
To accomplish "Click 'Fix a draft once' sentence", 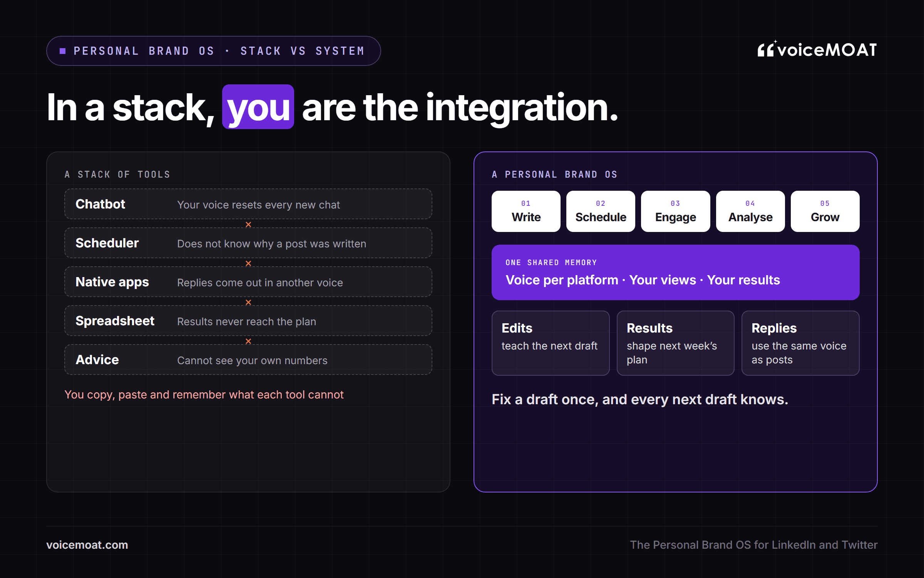I will click(640, 400).
